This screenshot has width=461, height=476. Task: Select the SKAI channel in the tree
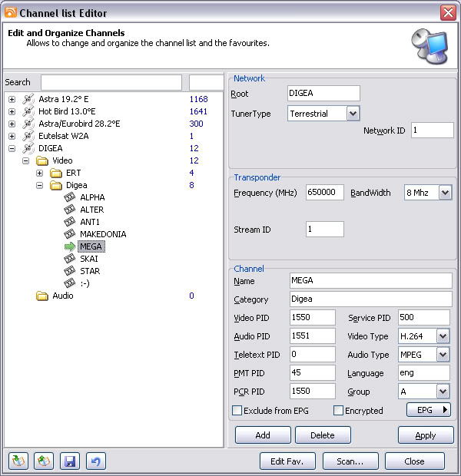click(x=89, y=259)
